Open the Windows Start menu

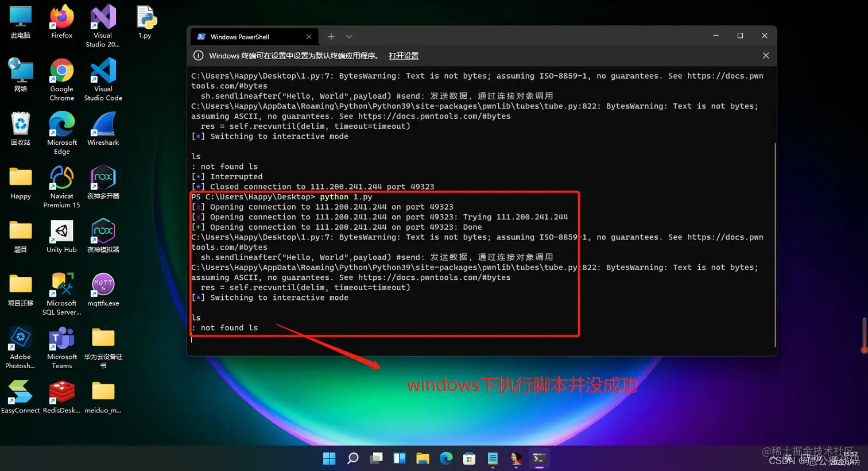(x=330, y=458)
